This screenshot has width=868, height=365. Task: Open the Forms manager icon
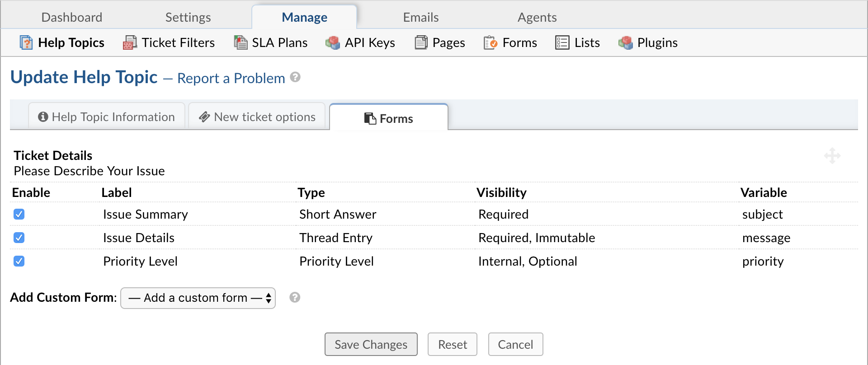[491, 42]
